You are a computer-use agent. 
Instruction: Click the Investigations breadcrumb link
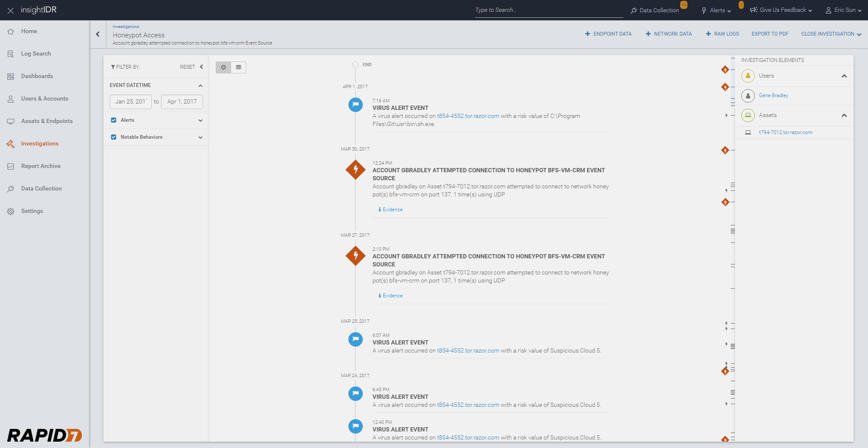(126, 27)
